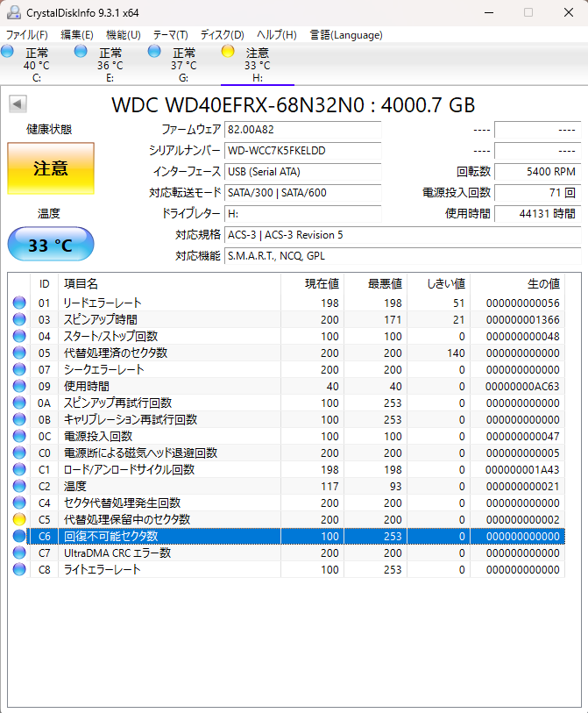Click the status orb of row C2 温度
Viewport: 588px width, 713px height.
pos(19,486)
